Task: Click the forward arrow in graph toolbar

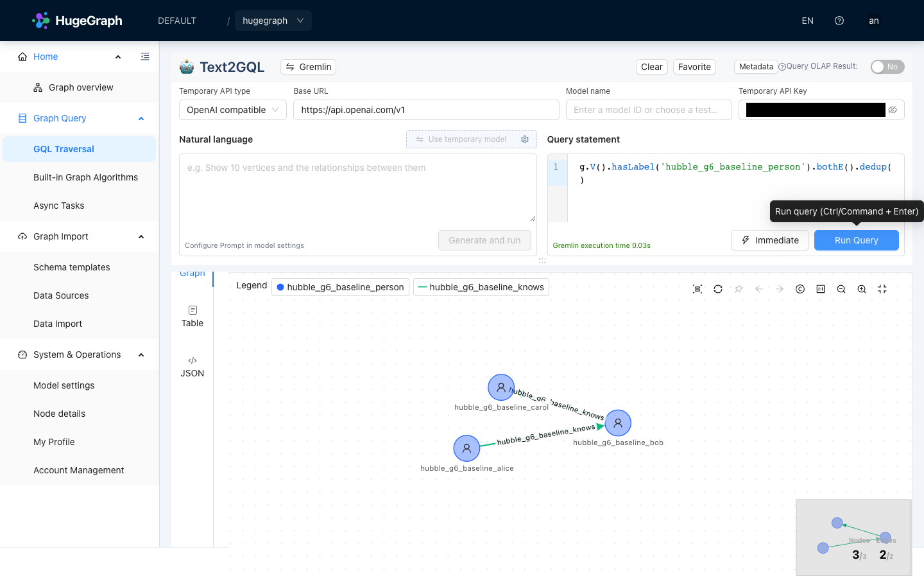Action: tap(780, 289)
